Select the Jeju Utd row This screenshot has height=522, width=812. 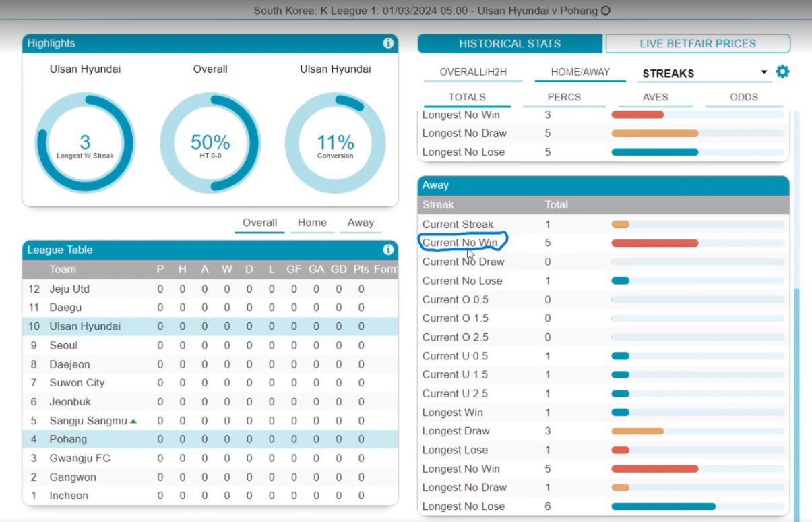(x=210, y=289)
